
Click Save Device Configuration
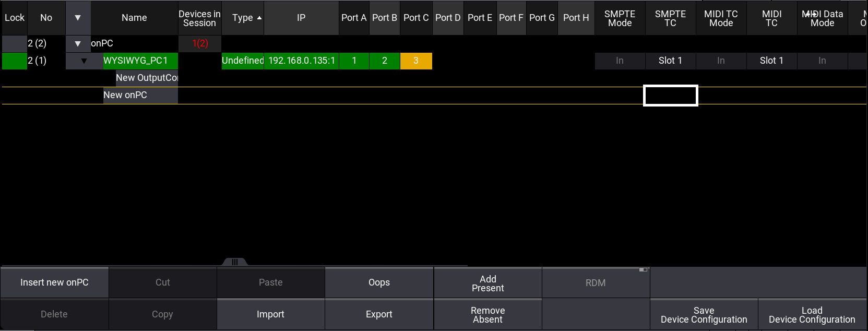coord(704,315)
